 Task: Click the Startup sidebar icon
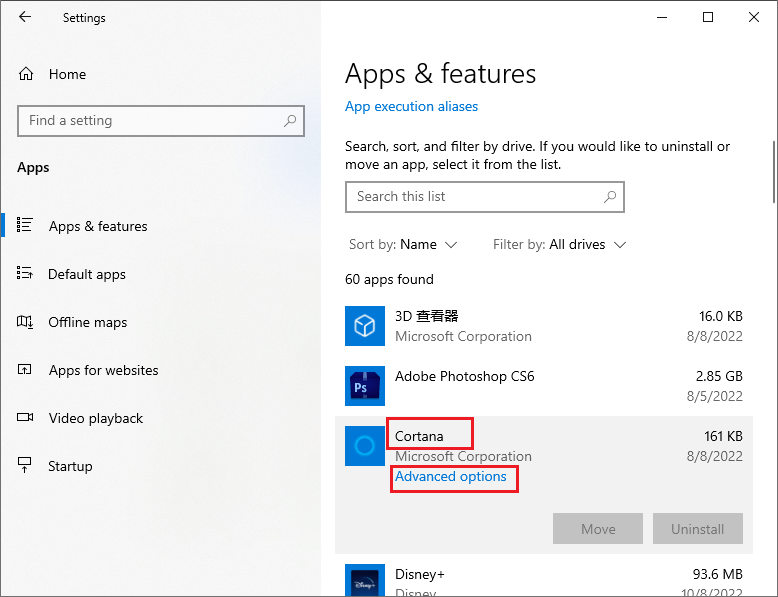pyautogui.click(x=24, y=465)
